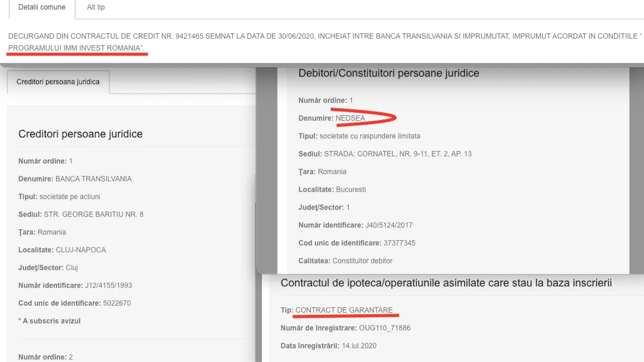Click the registration date 14.iul.2020

pos(359,346)
